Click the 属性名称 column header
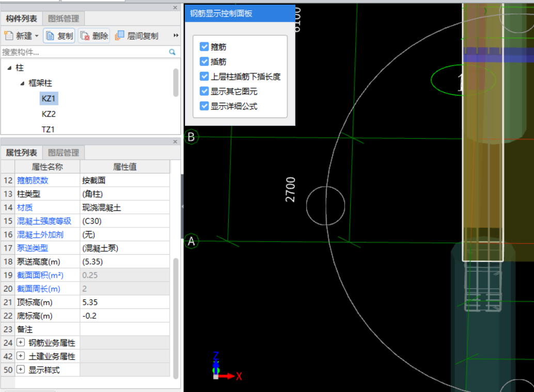534x392 pixels. [x=48, y=167]
